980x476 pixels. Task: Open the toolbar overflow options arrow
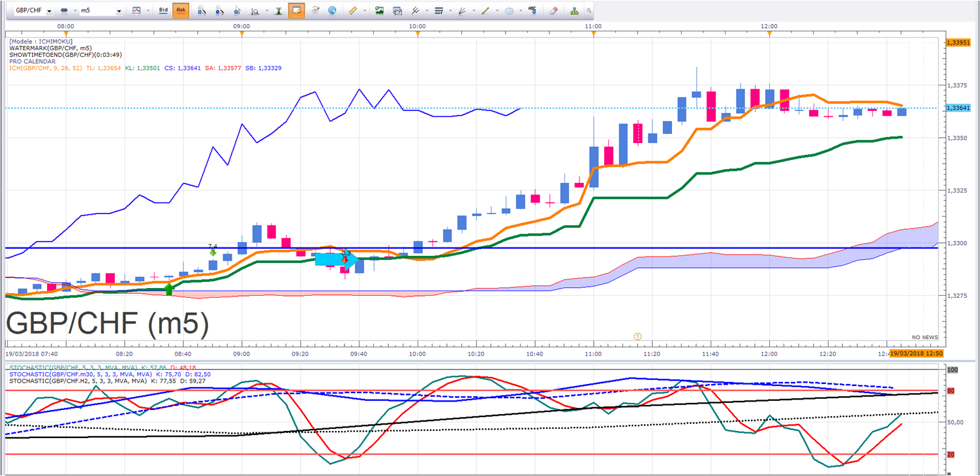click(x=589, y=11)
